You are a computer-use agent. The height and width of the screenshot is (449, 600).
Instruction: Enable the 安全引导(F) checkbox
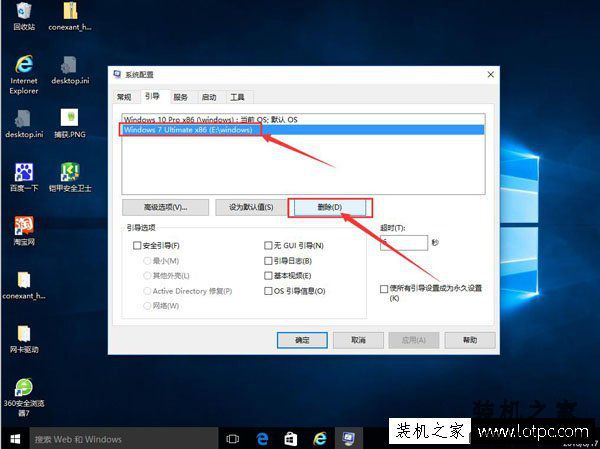[x=137, y=245]
